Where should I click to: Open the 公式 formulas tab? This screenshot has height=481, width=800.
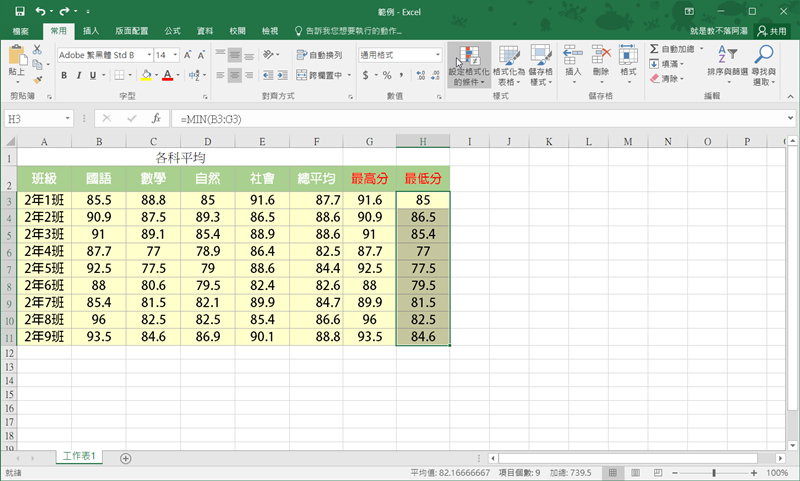click(172, 31)
